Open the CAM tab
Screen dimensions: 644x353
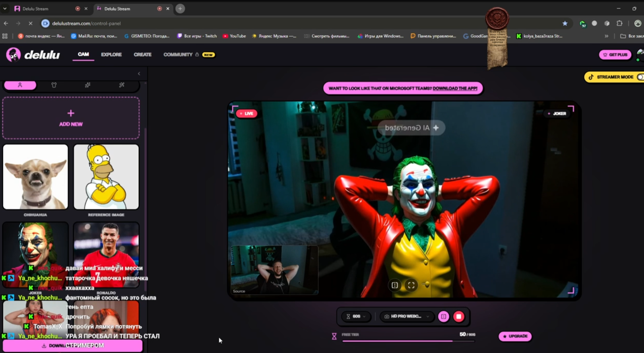coord(83,54)
